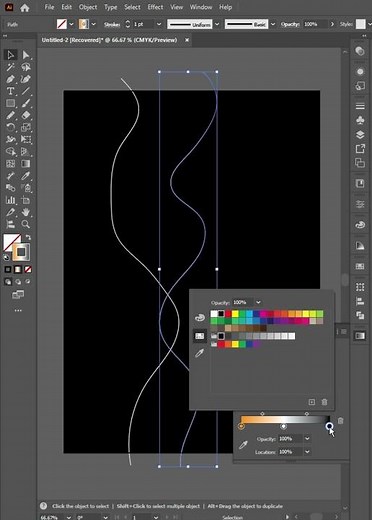Set paint type to Color
372x520 pixels.
click(8, 269)
